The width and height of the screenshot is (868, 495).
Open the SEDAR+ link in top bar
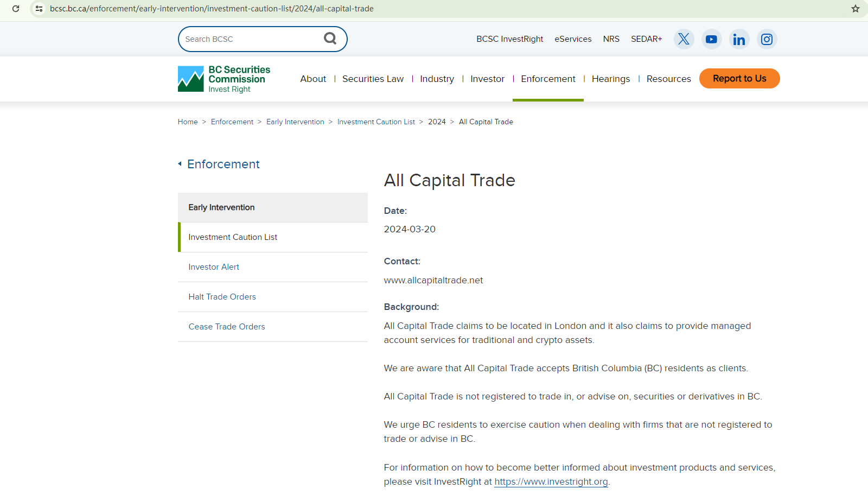[646, 39]
